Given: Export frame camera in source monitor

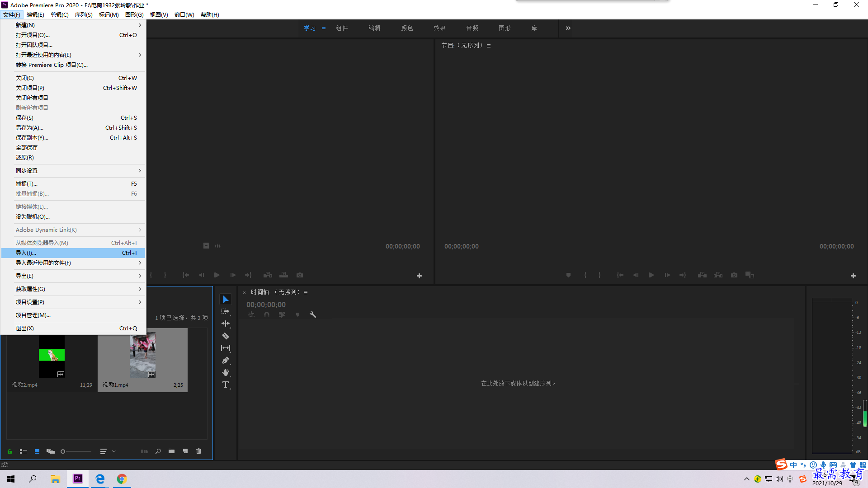Looking at the screenshot, I should [x=300, y=275].
